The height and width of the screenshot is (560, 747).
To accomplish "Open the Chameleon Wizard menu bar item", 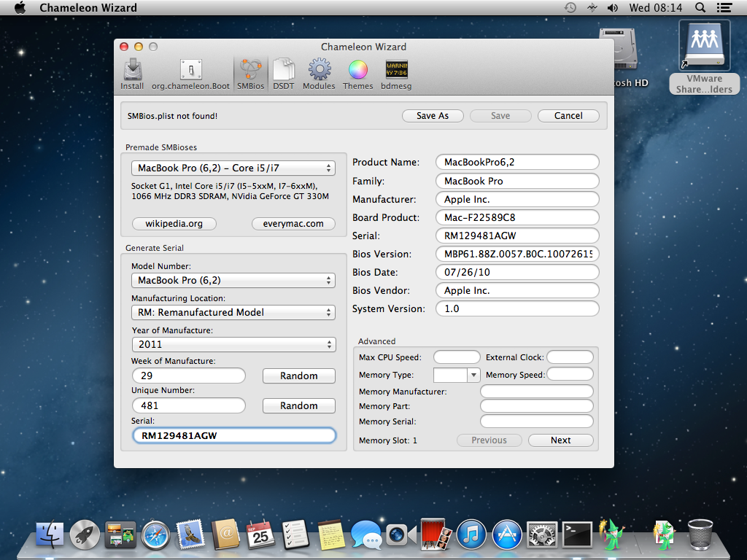I will click(88, 8).
